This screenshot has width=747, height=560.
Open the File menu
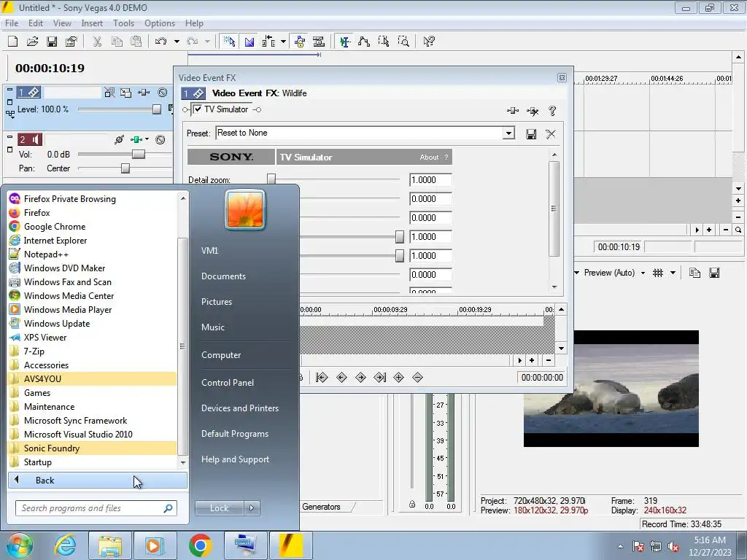[12, 23]
